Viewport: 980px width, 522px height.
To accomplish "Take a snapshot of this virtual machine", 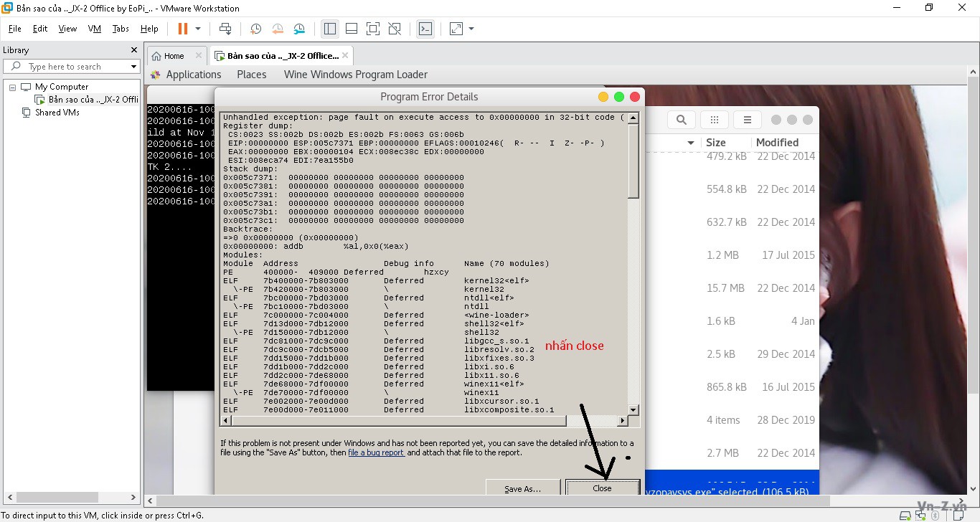I will tap(256, 29).
